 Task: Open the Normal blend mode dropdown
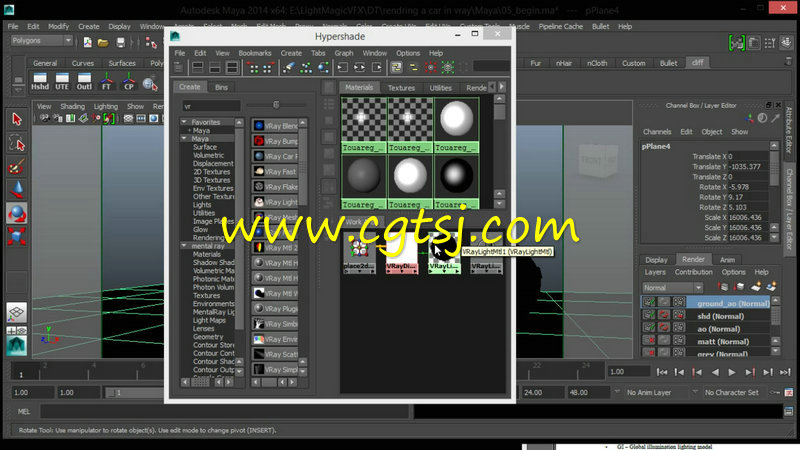672,288
